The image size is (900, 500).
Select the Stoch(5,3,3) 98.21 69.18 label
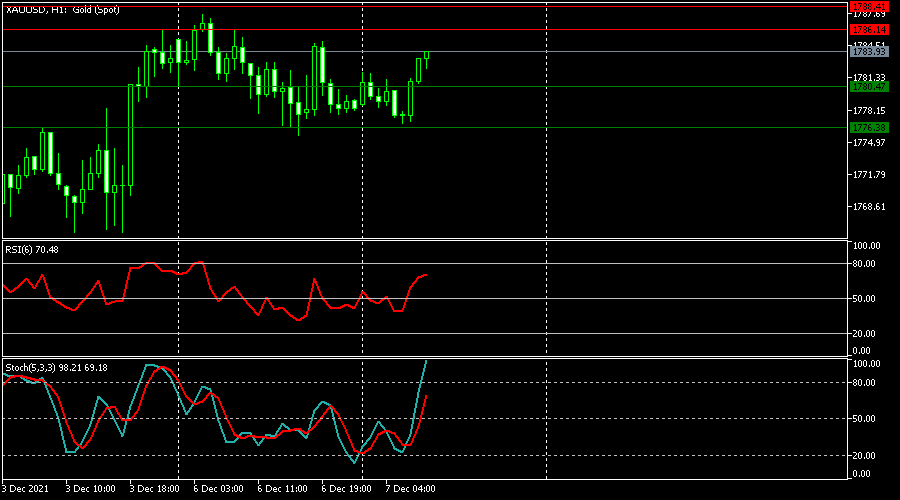pos(56,367)
